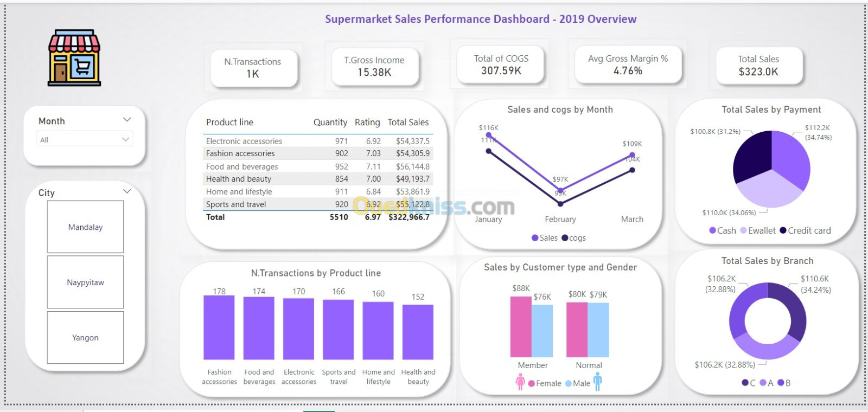Viewport: 868px width, 412px height.
Task: Sort by Quantity column header
Action: tap(330, 123)
